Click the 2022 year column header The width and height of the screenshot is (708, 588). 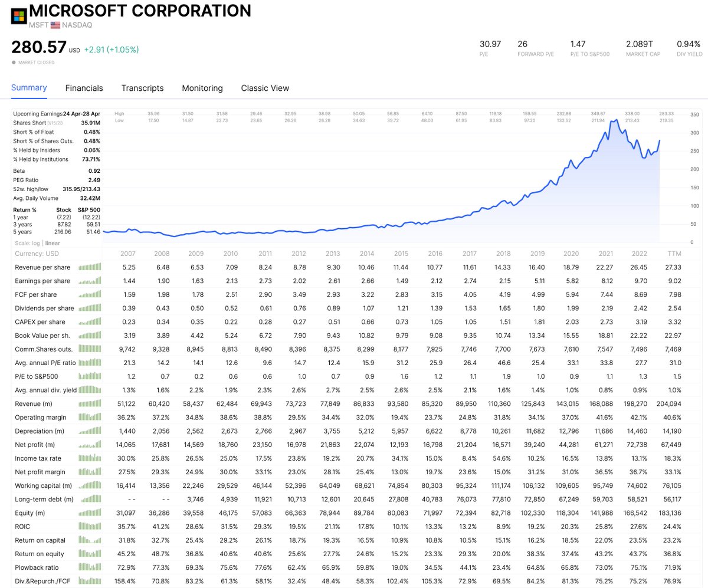click(x=640, y=254)
